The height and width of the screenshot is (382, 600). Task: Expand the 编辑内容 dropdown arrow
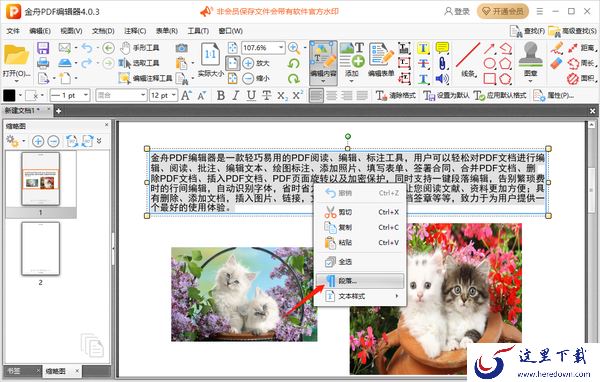coord(323,81)
